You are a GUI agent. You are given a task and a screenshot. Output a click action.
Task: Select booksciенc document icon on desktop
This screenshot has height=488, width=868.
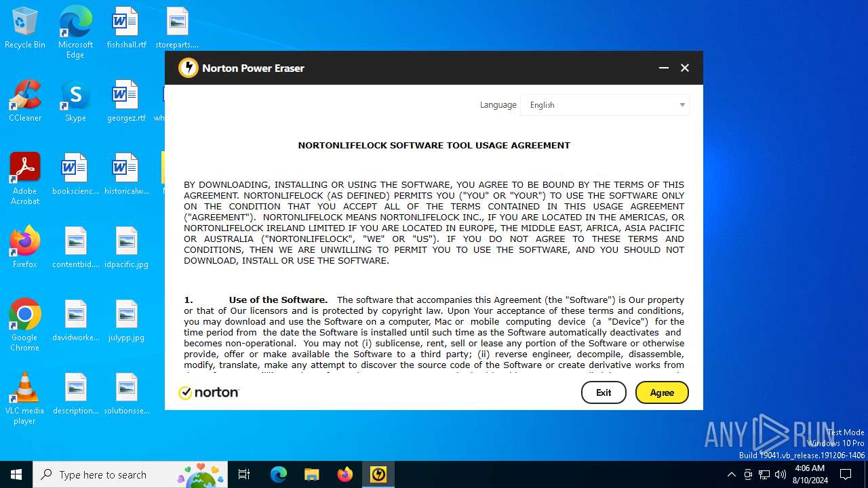(75, 175)
